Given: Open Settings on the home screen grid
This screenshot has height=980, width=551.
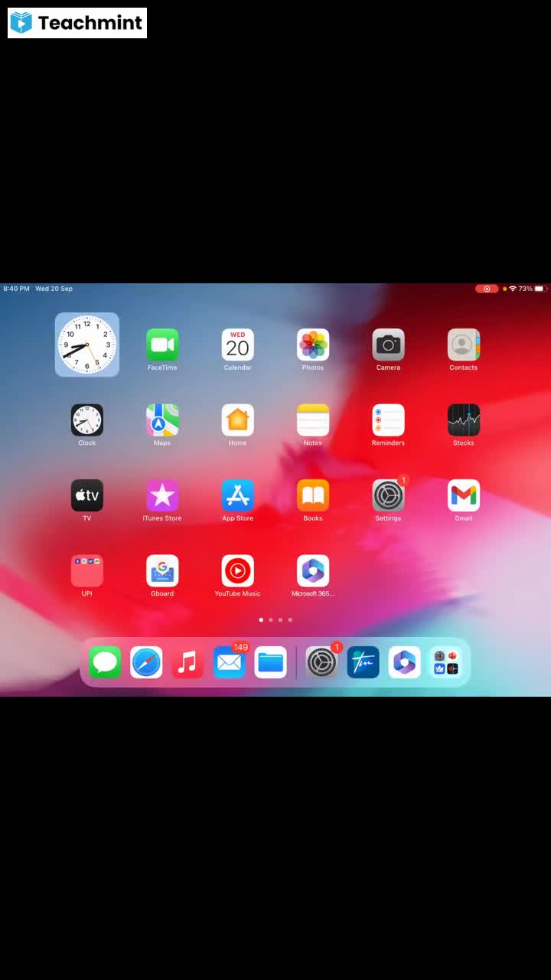Looking at the screenshot, I should click(x=388, y=495).
